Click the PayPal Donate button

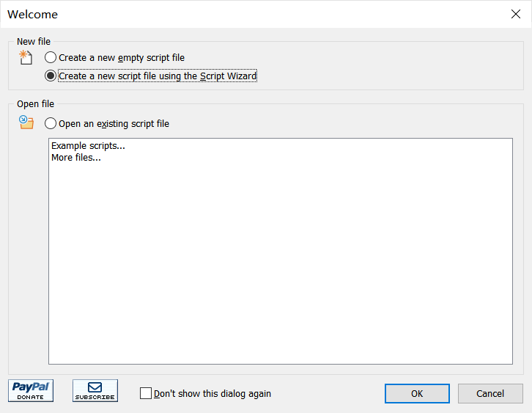(31, 390)
